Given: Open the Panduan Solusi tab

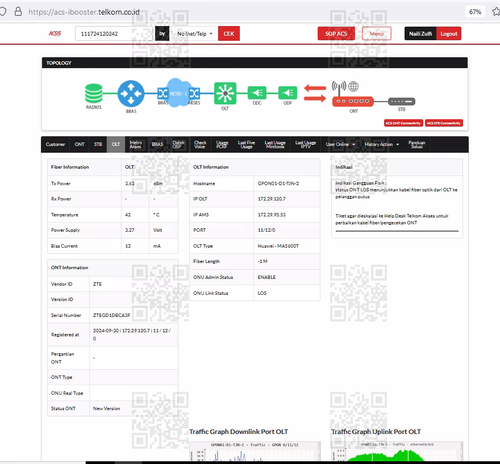Looking at the screenshot, I should 417,144.
